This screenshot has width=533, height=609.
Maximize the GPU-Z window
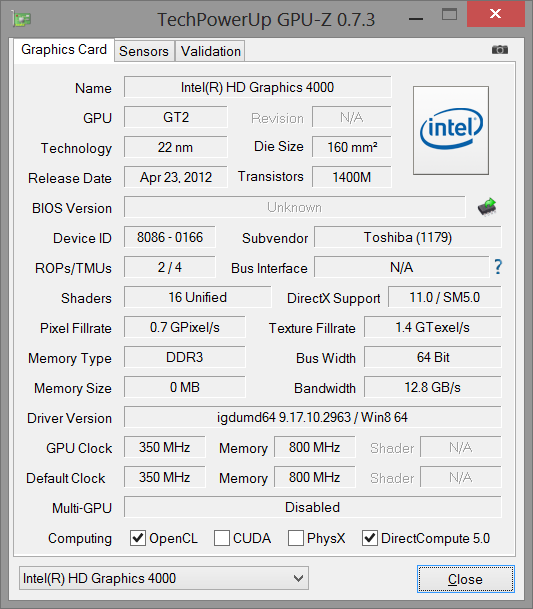click(x=449, y=15)
